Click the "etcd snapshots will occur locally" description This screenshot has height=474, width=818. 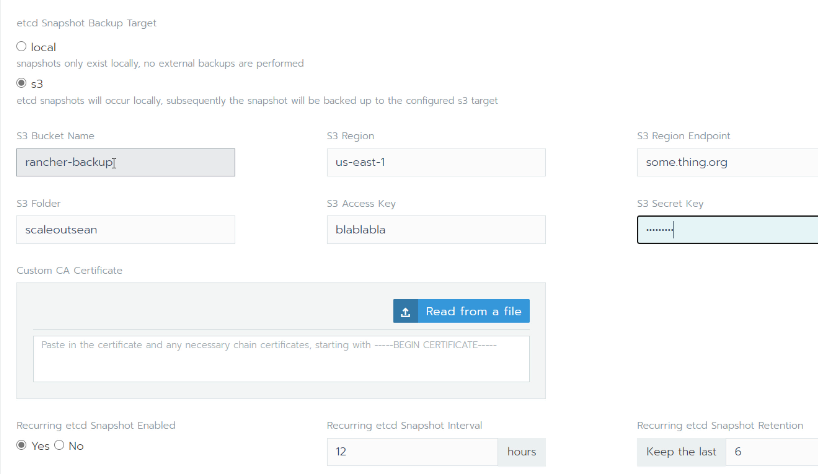point(257,101)
